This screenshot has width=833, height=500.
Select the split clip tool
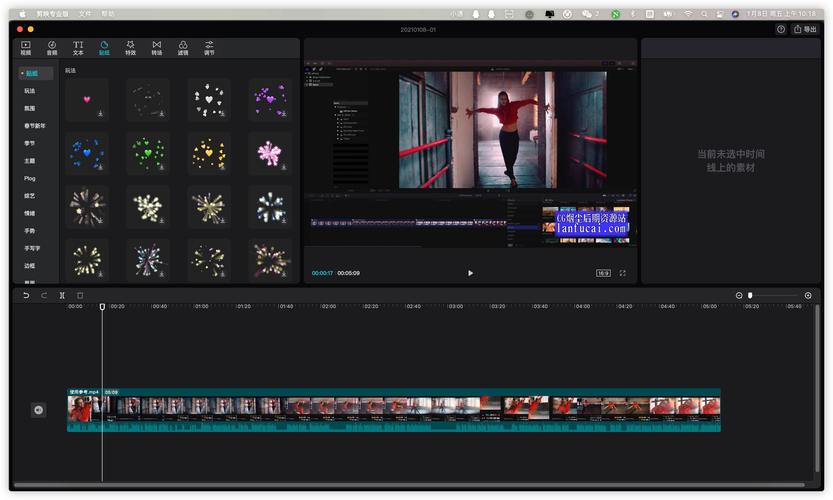tap(62, 295)
